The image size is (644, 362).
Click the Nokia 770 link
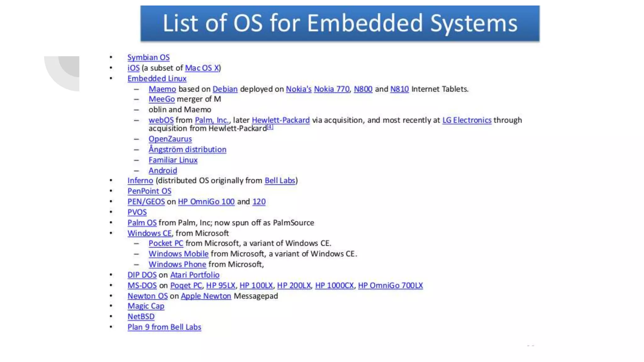332,89
